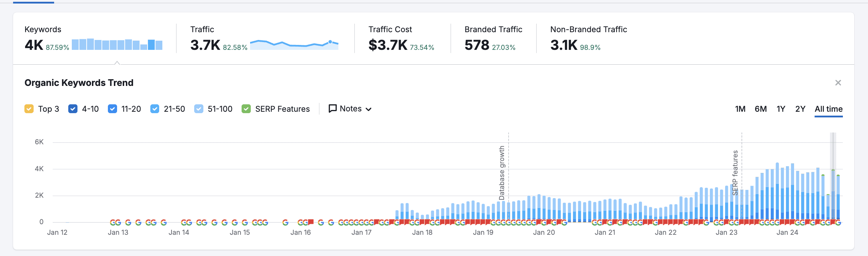This screenshot has height=256, width=868.
Task: Click the Organic Keywords Trend heading
Action: (x=79, y=83)
